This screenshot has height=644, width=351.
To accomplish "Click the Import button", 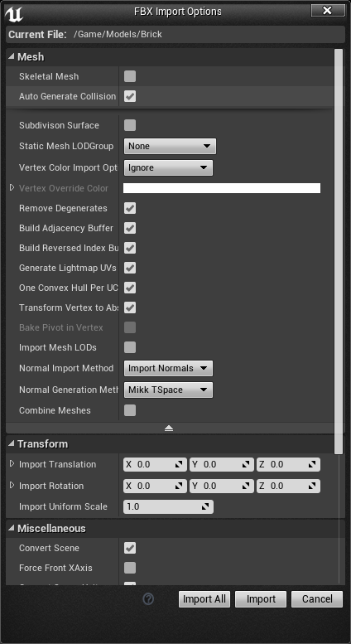I will pyautogui.click(x=261, y=599).
